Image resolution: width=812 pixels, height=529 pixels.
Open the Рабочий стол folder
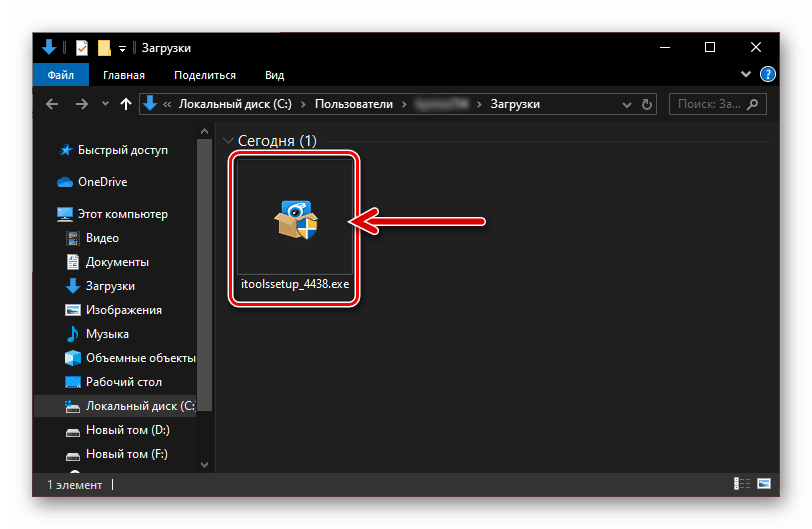click(x=124, y=381)
